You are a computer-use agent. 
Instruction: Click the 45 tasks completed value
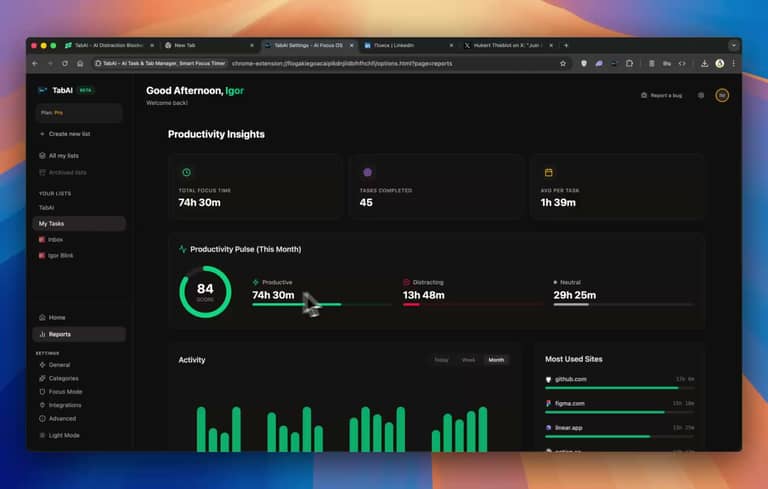pyautogui.click(x=366, y=202)
